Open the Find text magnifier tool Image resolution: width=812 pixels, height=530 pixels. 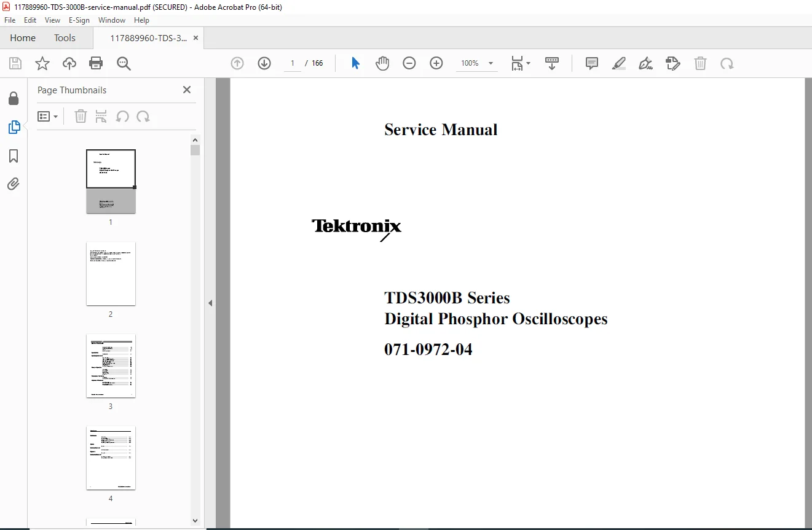point(124,63)
